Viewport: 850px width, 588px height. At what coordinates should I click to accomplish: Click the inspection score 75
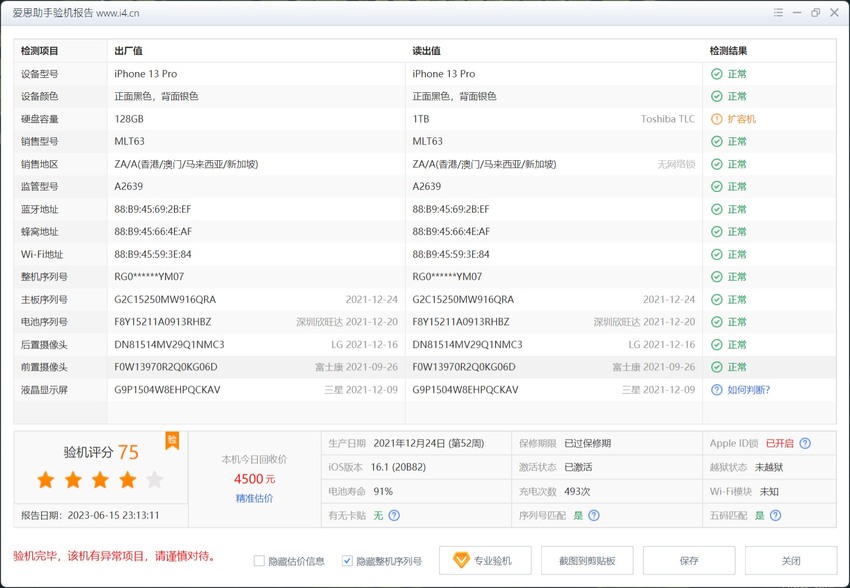coord(128,452)
